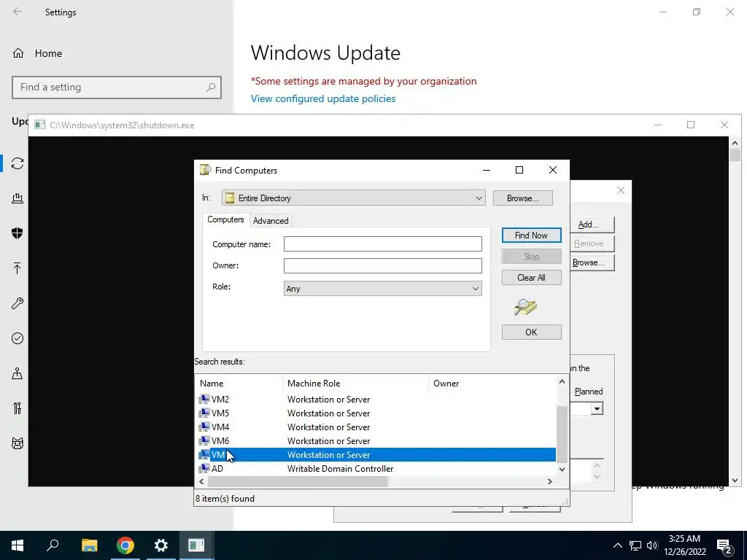Open Settings Home page

tap(37, 53)
